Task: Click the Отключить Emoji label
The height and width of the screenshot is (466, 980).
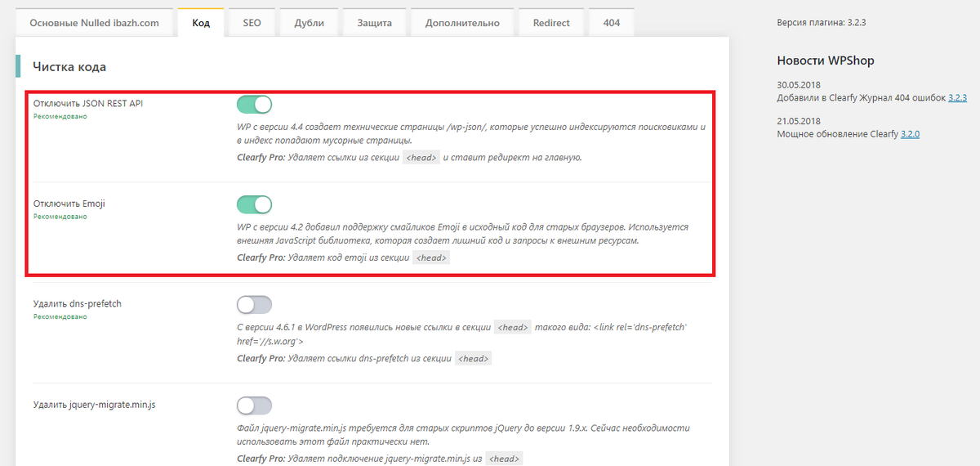Action: pos(69,204)
